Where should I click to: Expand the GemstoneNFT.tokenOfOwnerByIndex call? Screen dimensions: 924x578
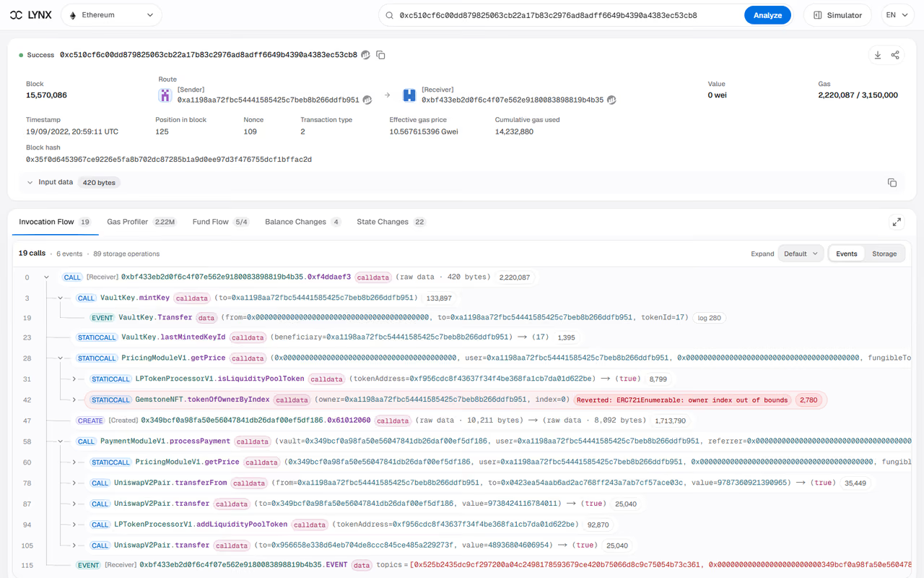tap(74, 400)
